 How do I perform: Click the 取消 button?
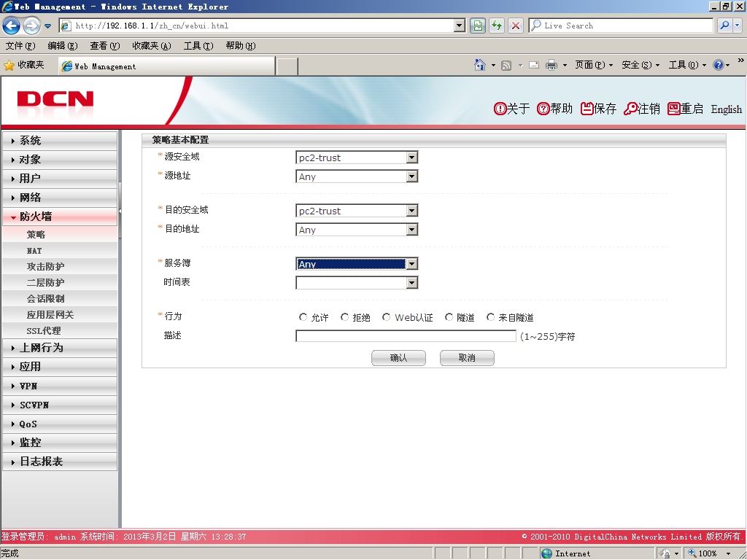pos(467,357)
